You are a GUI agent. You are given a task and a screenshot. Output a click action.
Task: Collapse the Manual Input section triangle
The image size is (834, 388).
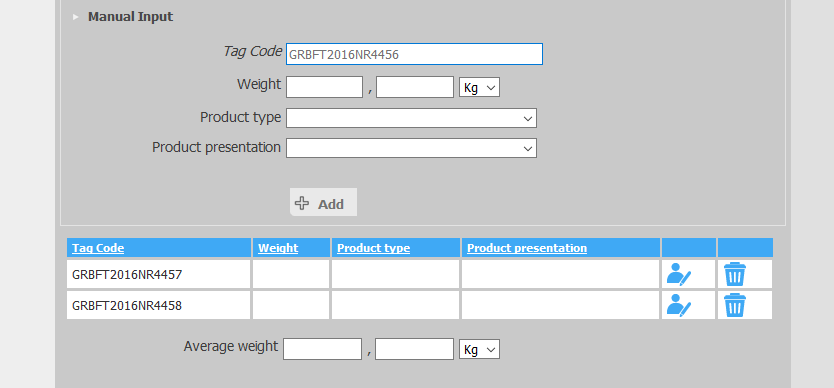(x=76, y=17)
